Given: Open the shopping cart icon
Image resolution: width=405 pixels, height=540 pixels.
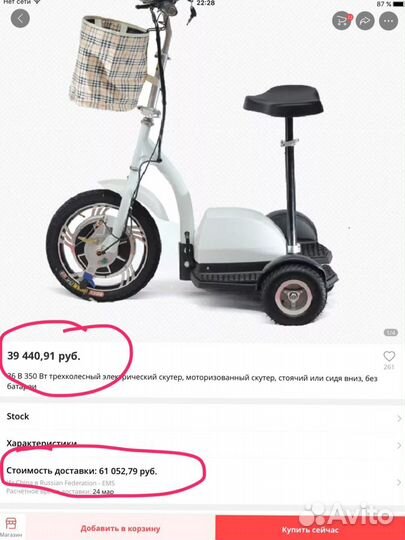Looking at the screenshot, I should (x=342, y=21).
